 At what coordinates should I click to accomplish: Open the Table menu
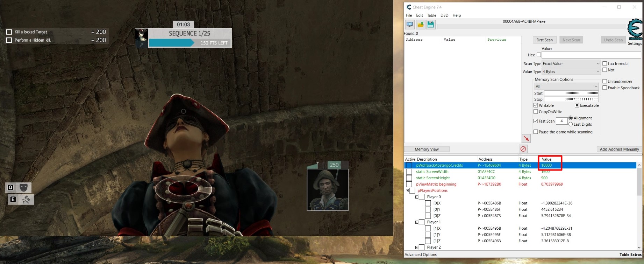[x=432, y=15]
